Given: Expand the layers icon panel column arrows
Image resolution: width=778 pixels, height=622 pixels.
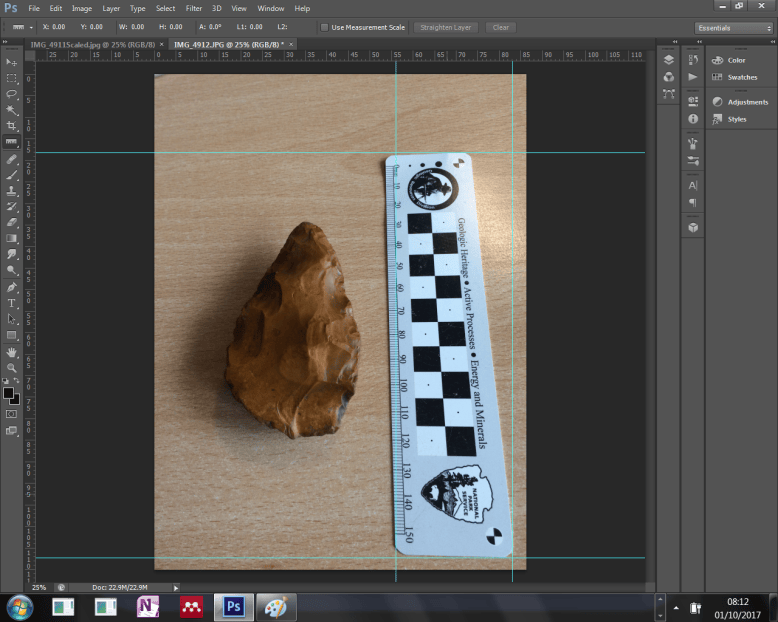Looking at the screenshot, I should click(675, 42).
